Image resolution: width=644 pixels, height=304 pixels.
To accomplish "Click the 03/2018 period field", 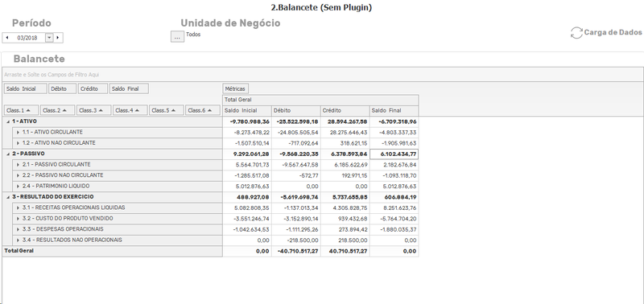I will 27,38.
